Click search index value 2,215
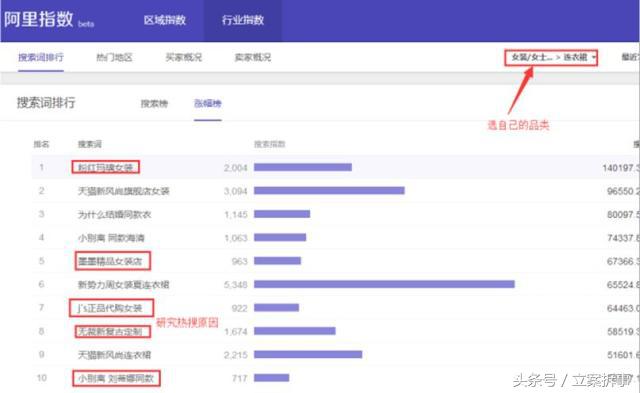The image size is (640, 393). click(236, 355)
